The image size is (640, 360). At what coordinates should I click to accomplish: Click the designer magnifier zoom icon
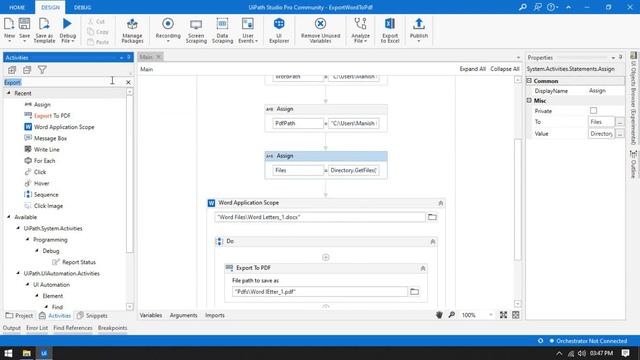click(451, 315)
